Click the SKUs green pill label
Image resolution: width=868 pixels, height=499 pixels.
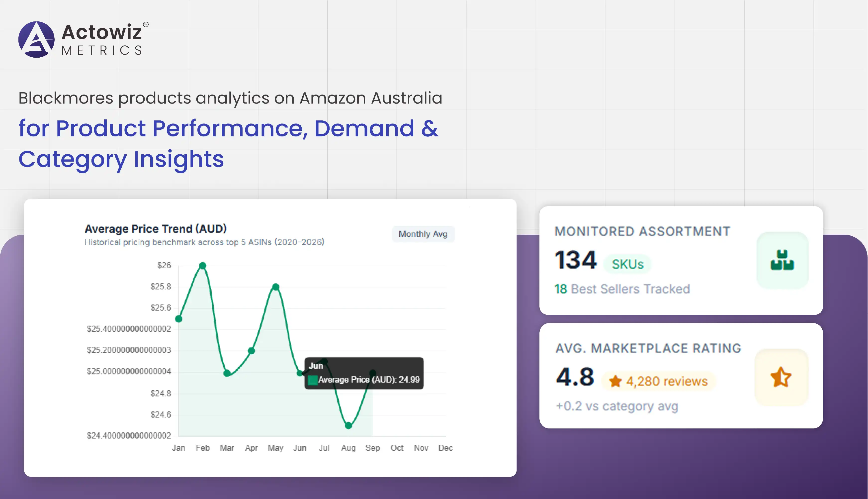627,264
